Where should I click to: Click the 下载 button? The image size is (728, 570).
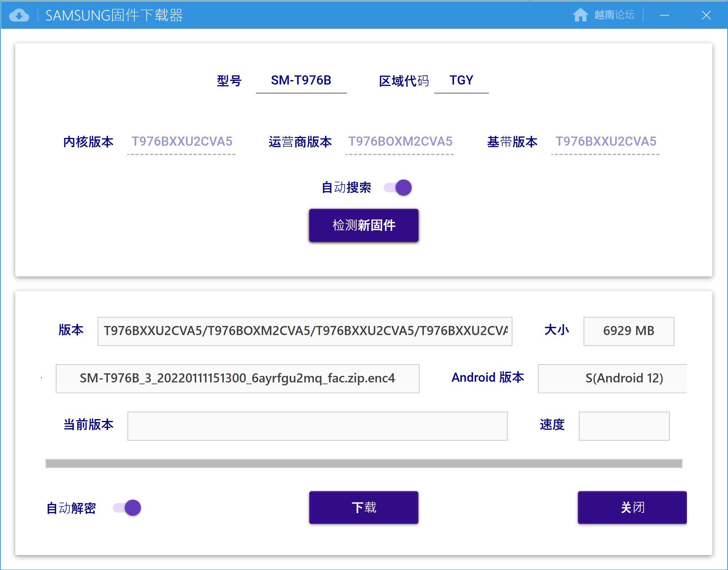point(364,507)
